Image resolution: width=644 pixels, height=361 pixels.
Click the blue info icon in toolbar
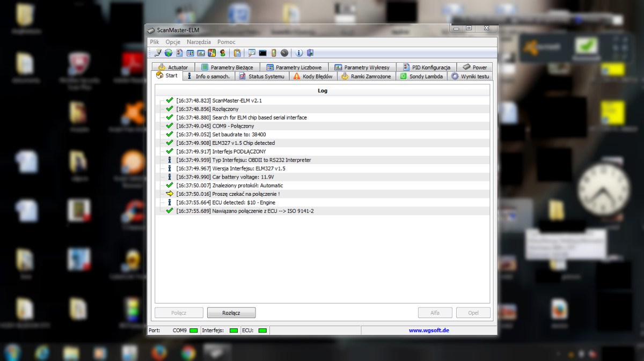[x=299, y=53]
